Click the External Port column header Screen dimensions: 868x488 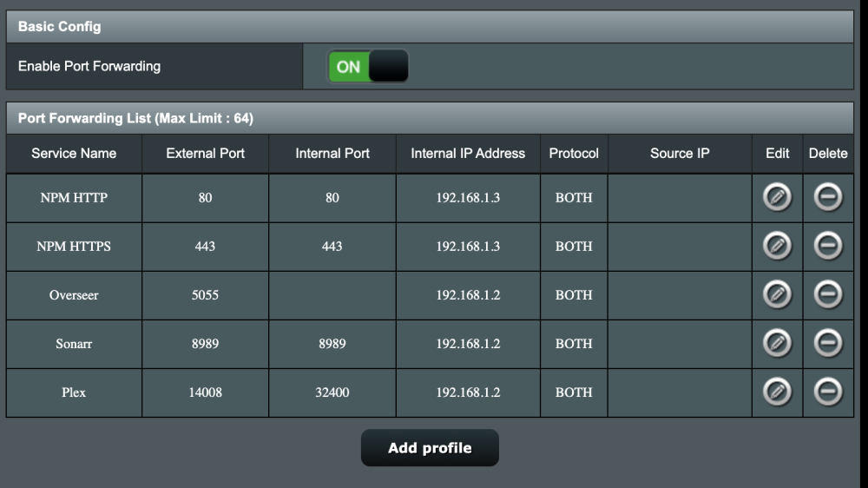205,154
